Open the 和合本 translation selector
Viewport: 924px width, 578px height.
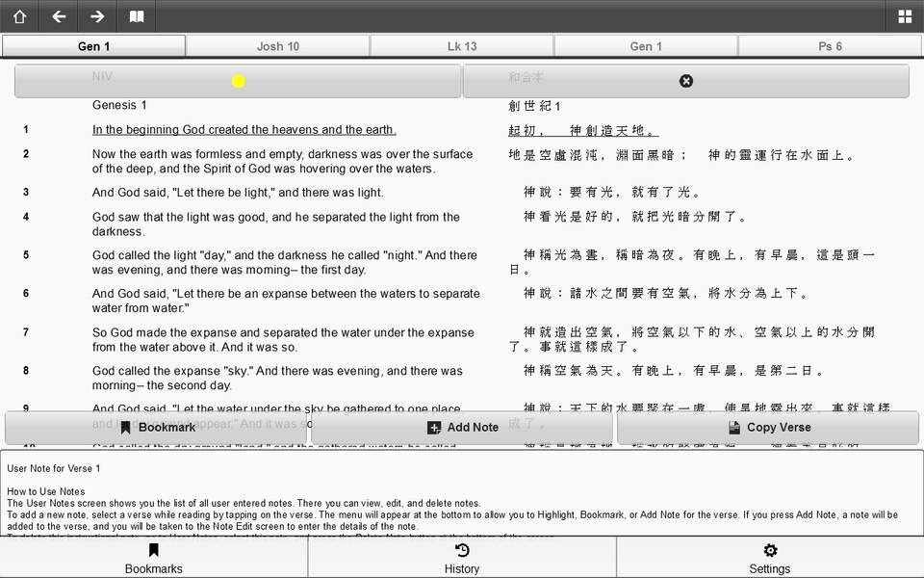tap(686, 81)
